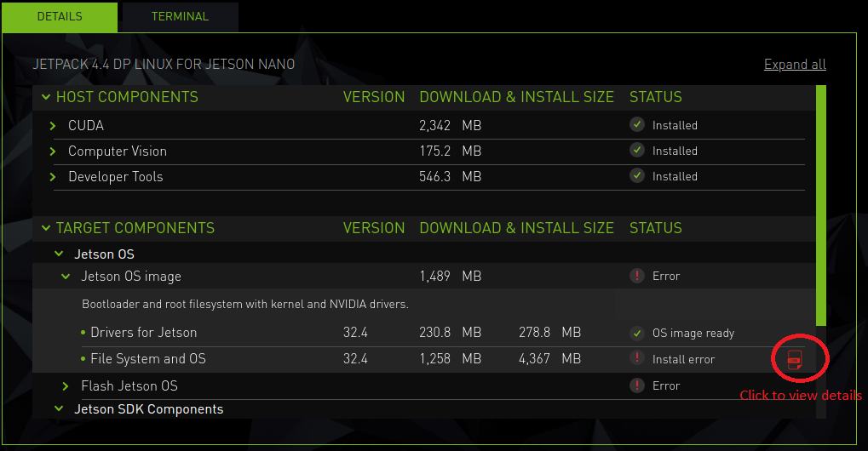This screenshot has height=451, width=868.
Task: Collapse the Host Components section
Action: 45,97
